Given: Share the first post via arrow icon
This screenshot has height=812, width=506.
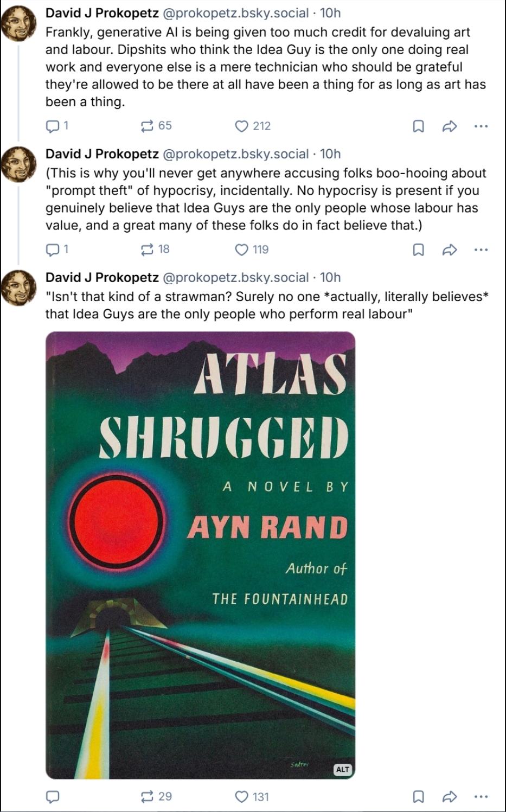Looking at the screenshot, I should tap(450, 126).
